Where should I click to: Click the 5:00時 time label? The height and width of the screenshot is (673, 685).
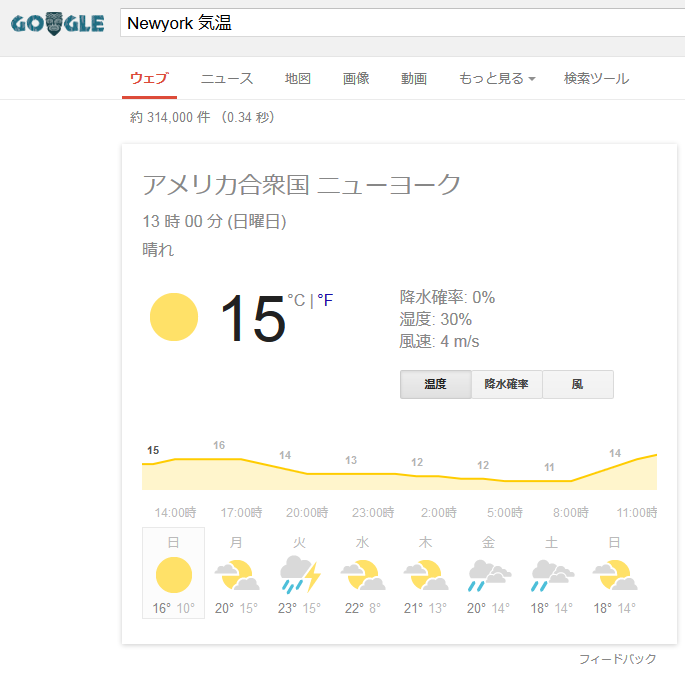505,512
